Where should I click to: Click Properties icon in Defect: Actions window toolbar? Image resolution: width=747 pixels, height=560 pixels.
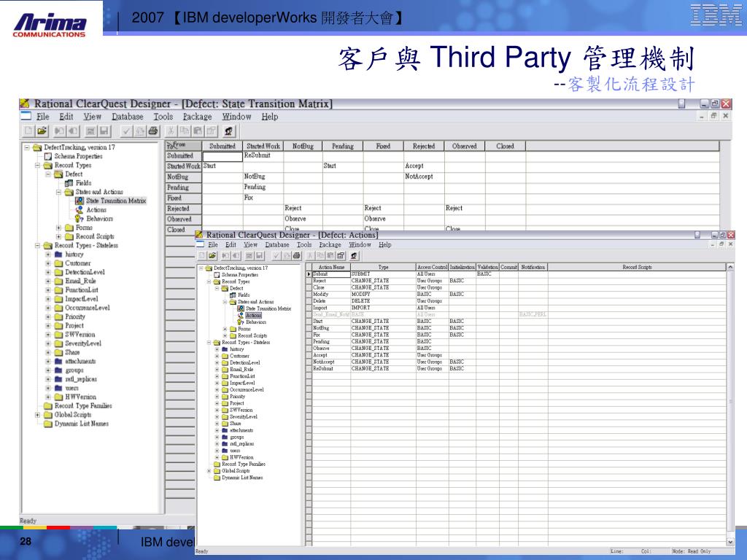(x=341, y=256)
